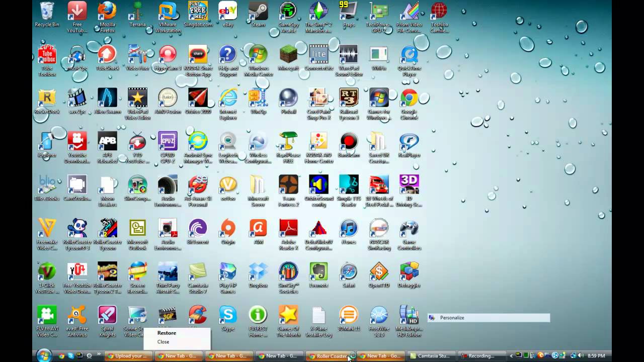Select the VMware Workstation shortcut
This screenshot has width=644, height=362.
[168, 18]
